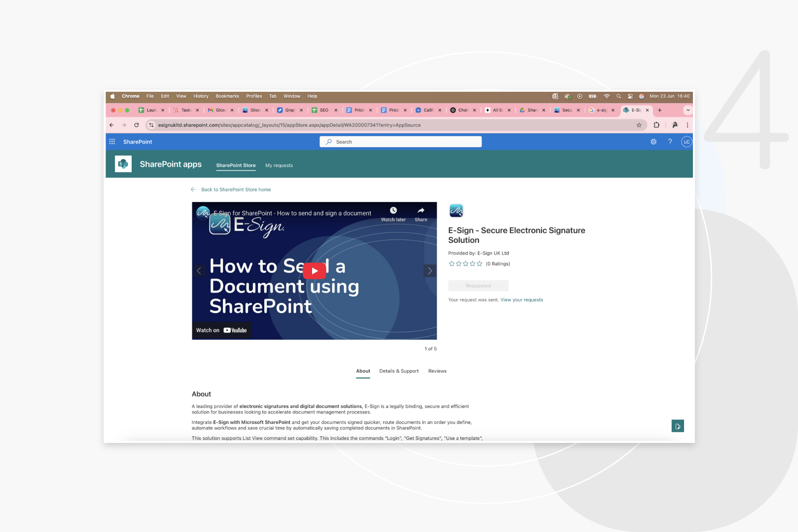View site information icon in address bar

[151, 125]
